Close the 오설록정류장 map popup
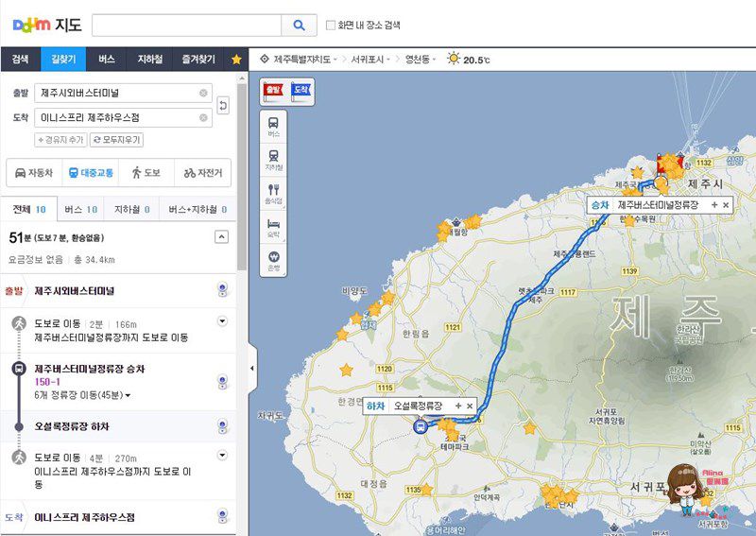This screenshot has height=536, width=756. pos(470,406)
